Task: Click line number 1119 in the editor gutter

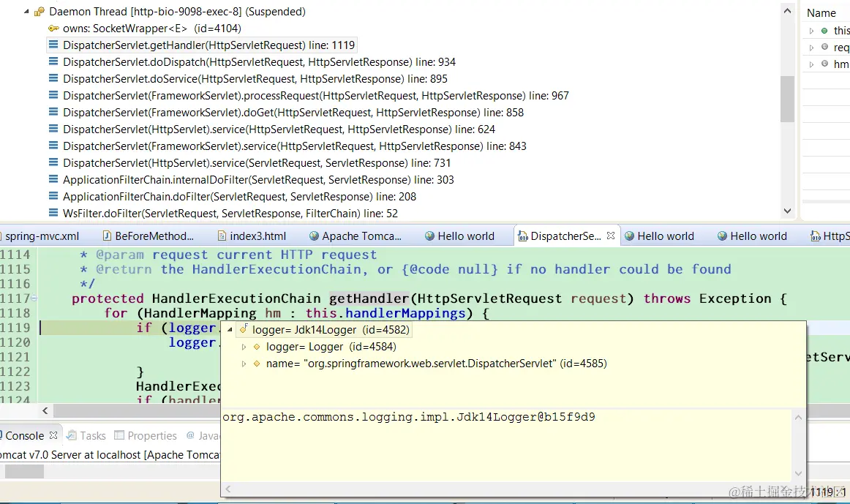Action: point(15,327)
